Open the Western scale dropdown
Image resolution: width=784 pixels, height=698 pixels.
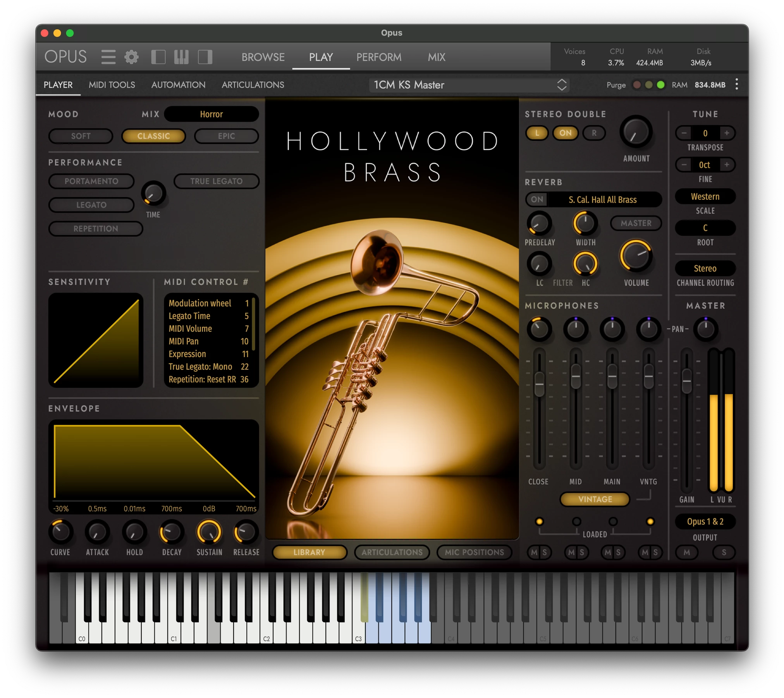(705, 197)
